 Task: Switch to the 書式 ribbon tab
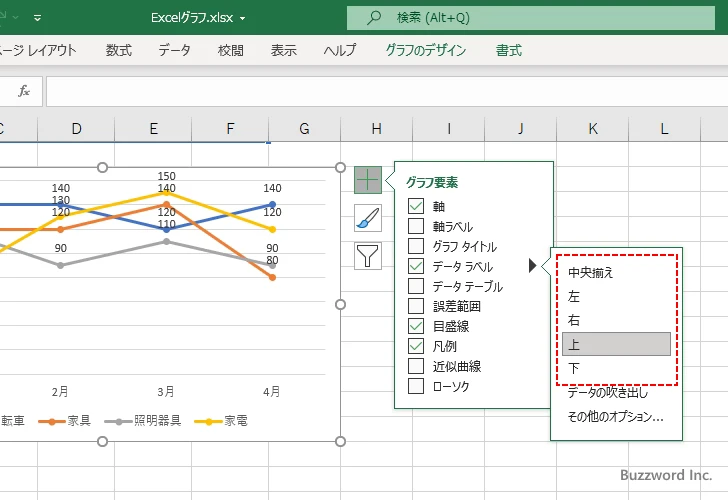508,50
